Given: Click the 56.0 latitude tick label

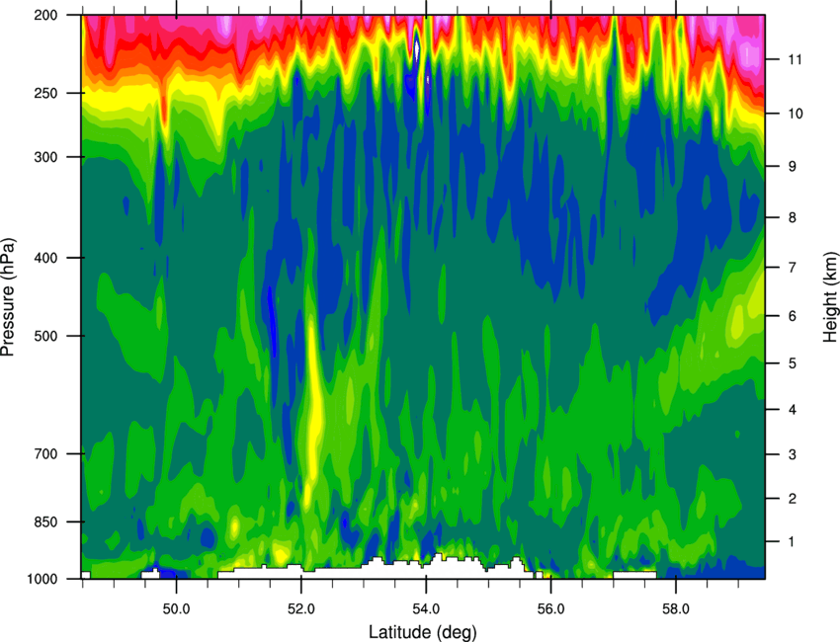Looking at the screenshot, I should tap(550, 608).
